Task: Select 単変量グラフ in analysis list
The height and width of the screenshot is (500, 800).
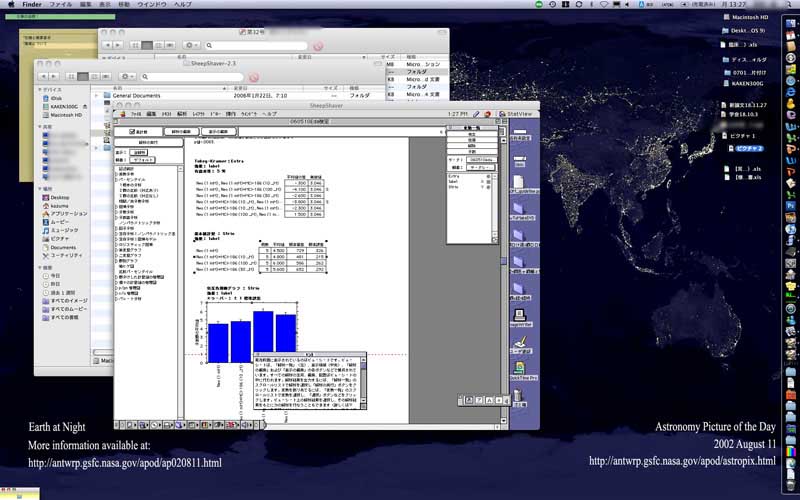Action: [130, 250]
